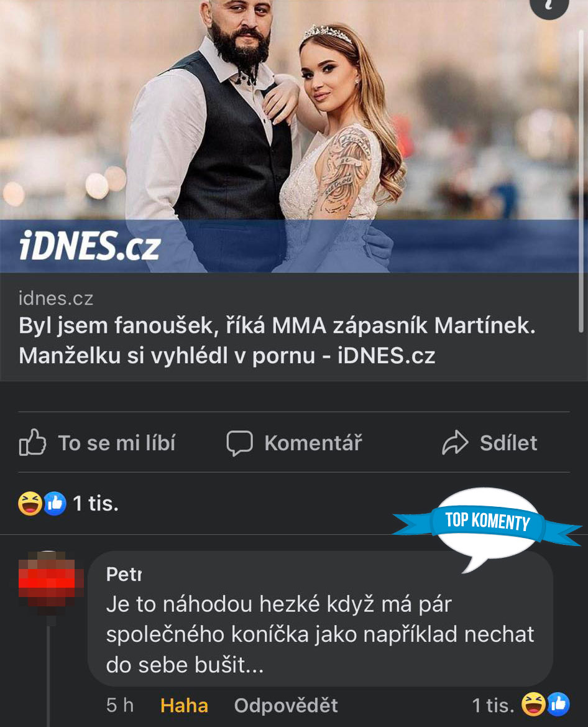
Task: Tap the Komentář speech bubble icon
Action: pos(239,443)
